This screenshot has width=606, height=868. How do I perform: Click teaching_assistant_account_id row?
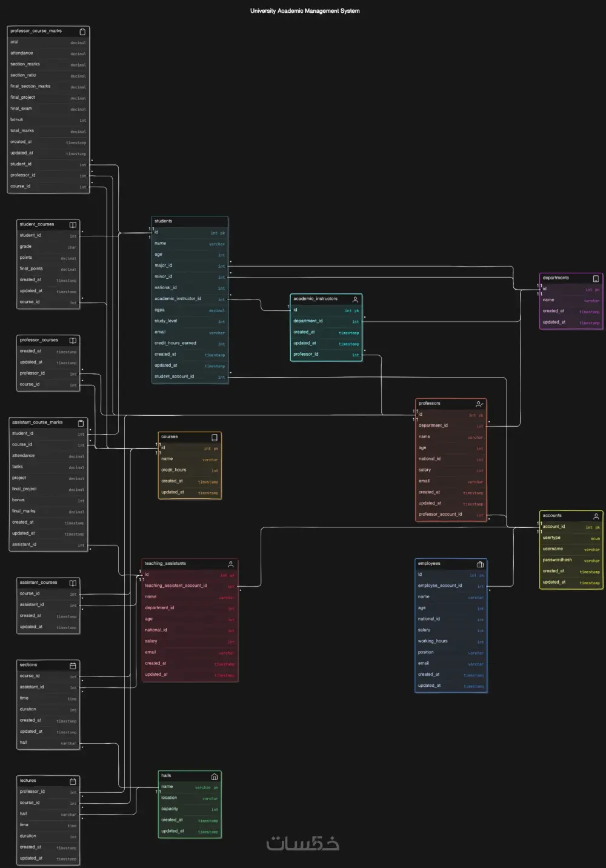[x=190, y=586]
